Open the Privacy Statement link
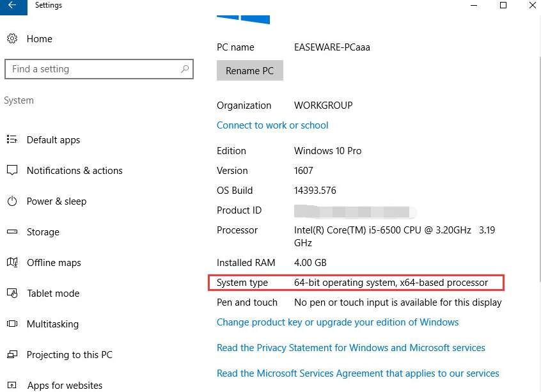 [350, 348]
